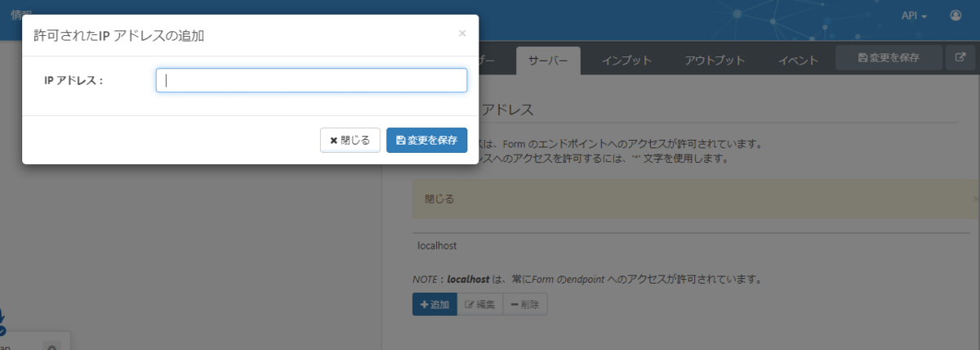
Task: Select the イベント tab
Action: click(798, 60)
